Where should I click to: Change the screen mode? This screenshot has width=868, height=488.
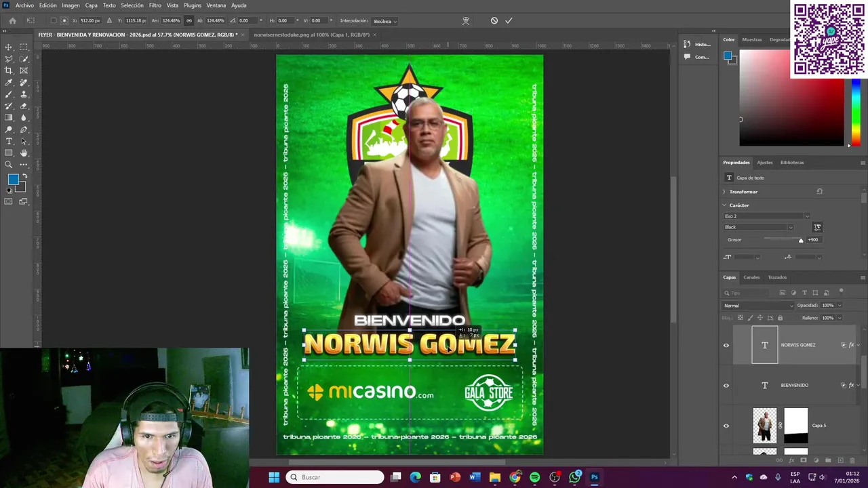tap(24, 201)
